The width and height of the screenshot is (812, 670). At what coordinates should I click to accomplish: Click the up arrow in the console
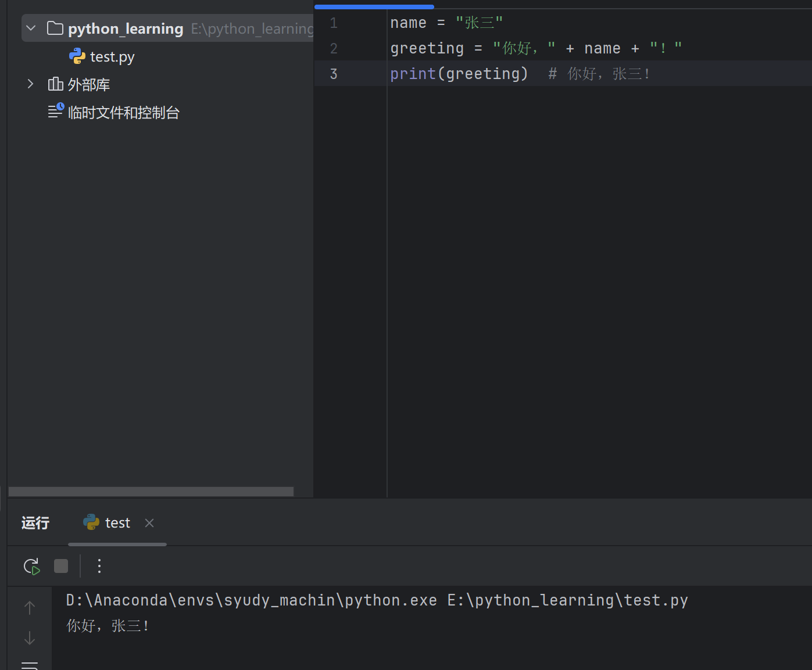(30, 607)
